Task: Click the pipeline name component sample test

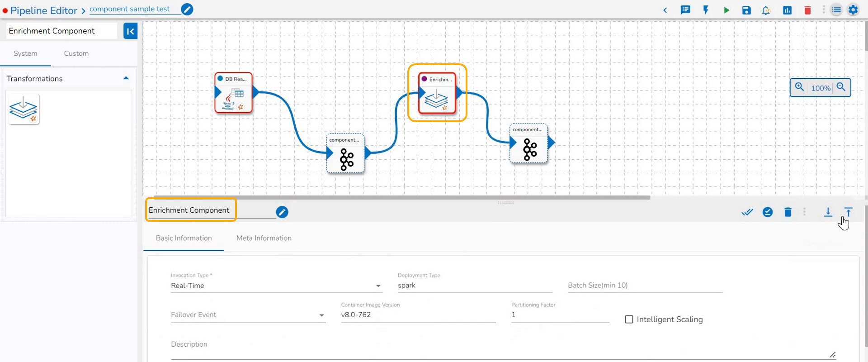Action: pos(130,9)
